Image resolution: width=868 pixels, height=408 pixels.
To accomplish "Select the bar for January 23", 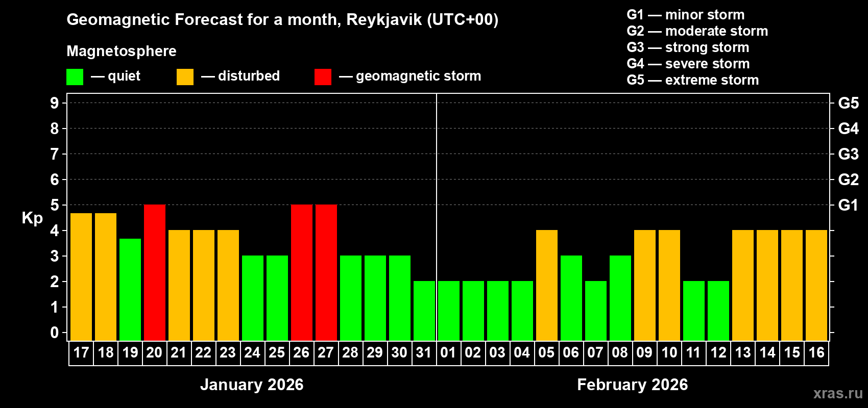I will [228, 286].
